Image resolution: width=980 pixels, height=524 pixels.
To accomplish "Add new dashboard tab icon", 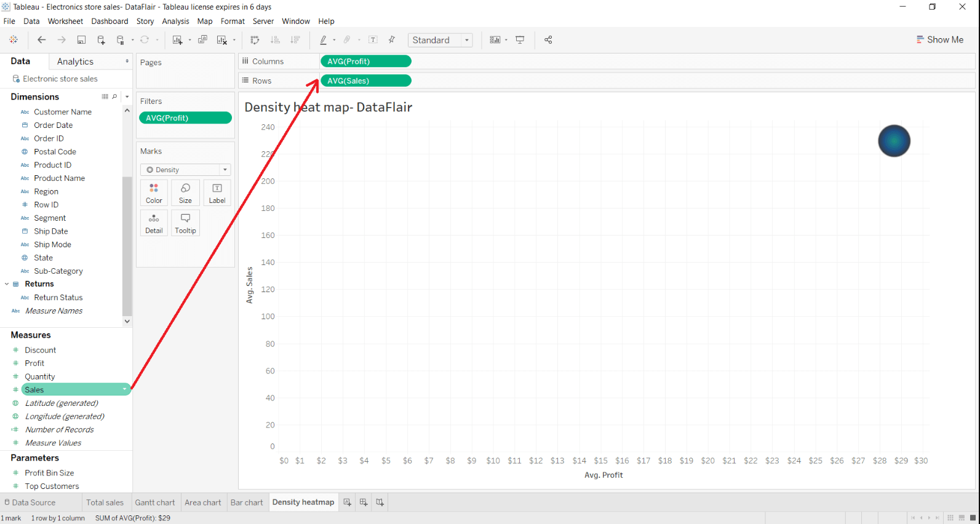I will [x=364, y=502].
